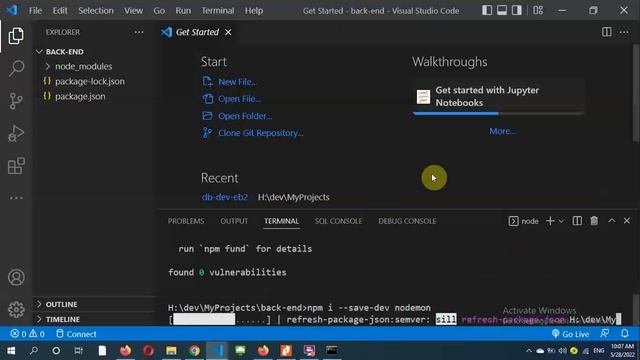Add a new terminal with plus icon
Viewport: 640px width, 360px height.
pyautogui.click(x=550, y=221)
